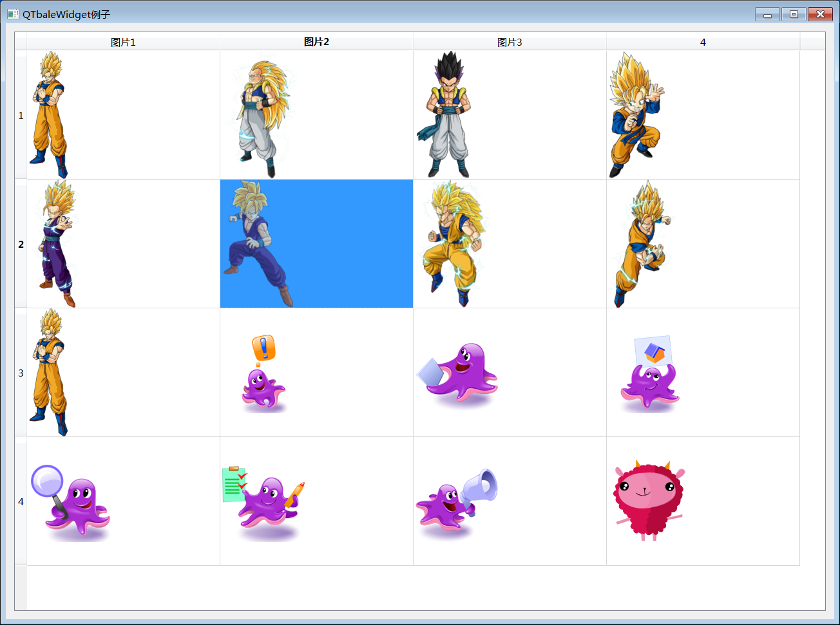Select row 2 via its bold row header
This screenshot has width=840, height=625.
coord(21,244)
